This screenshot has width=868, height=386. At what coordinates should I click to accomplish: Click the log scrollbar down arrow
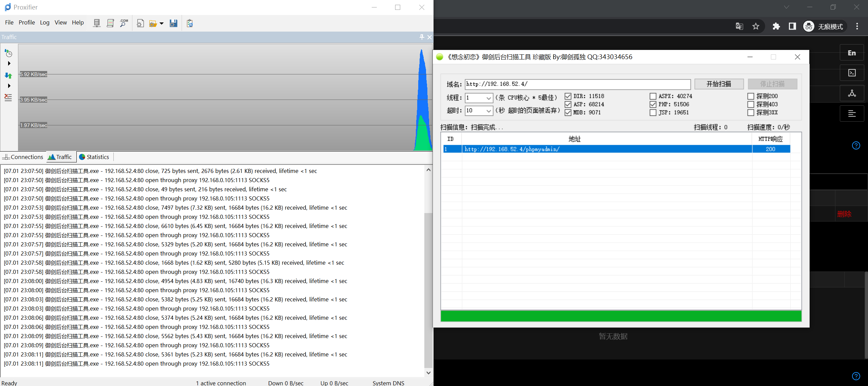[x=428, y=372]
